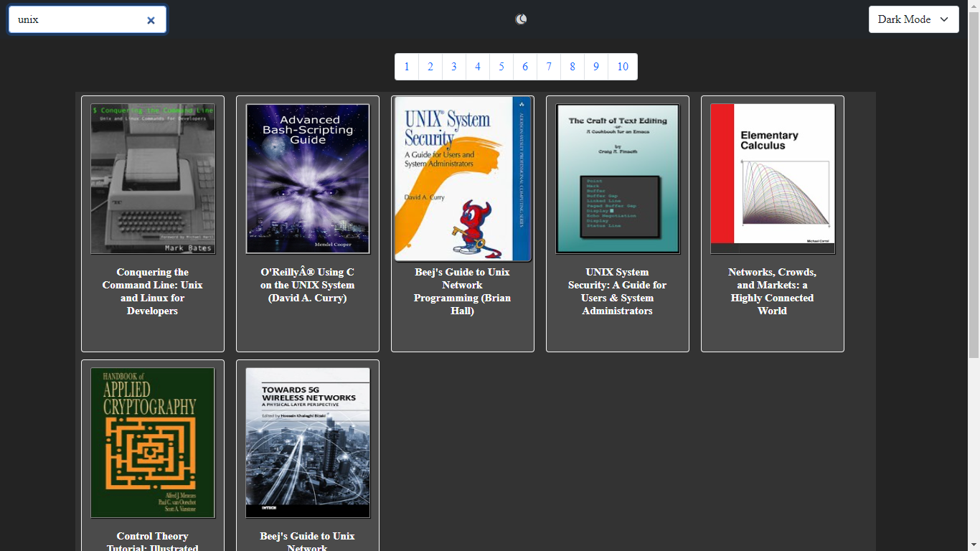Click title 'Beej's Guide to Unix Network Programming (Brian Hall)'
Screen dimensions: 980x551
pos(463,291)
